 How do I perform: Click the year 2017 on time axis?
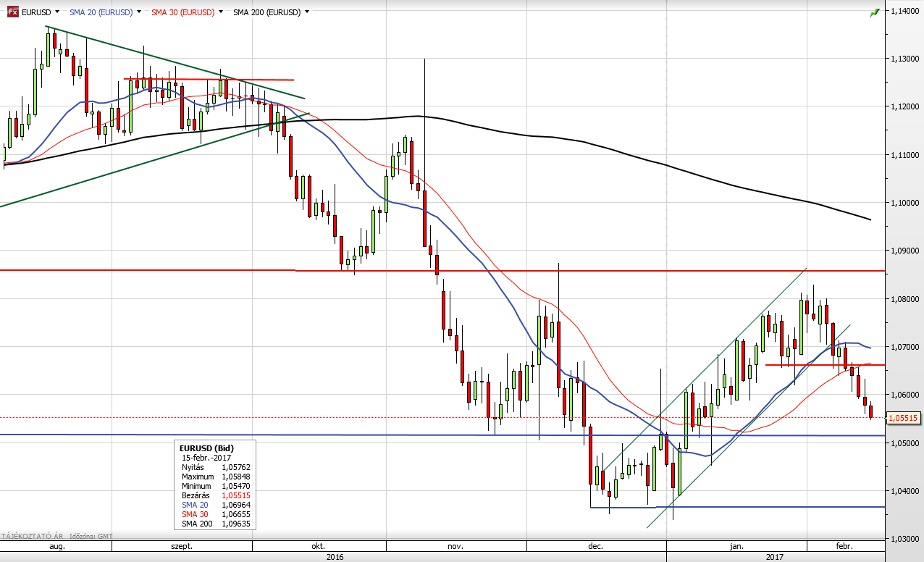pyautogui.click(x=776, y=556)
